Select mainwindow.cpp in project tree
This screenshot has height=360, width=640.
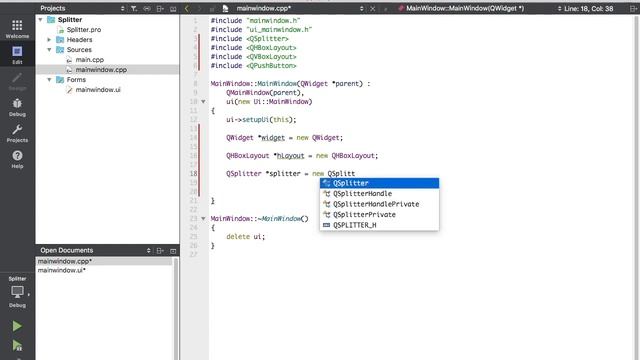(101, 70)
